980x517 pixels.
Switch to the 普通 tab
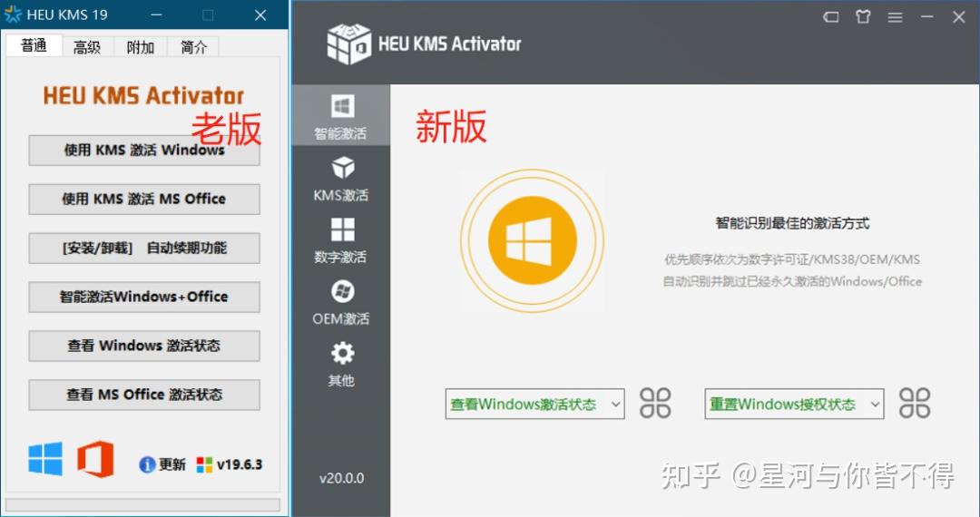(x=34, y=45)
